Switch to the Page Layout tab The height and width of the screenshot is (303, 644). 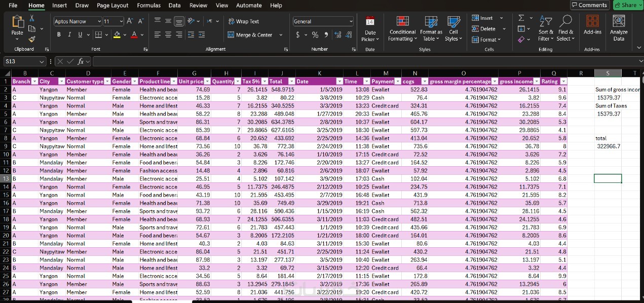[112, 5]
